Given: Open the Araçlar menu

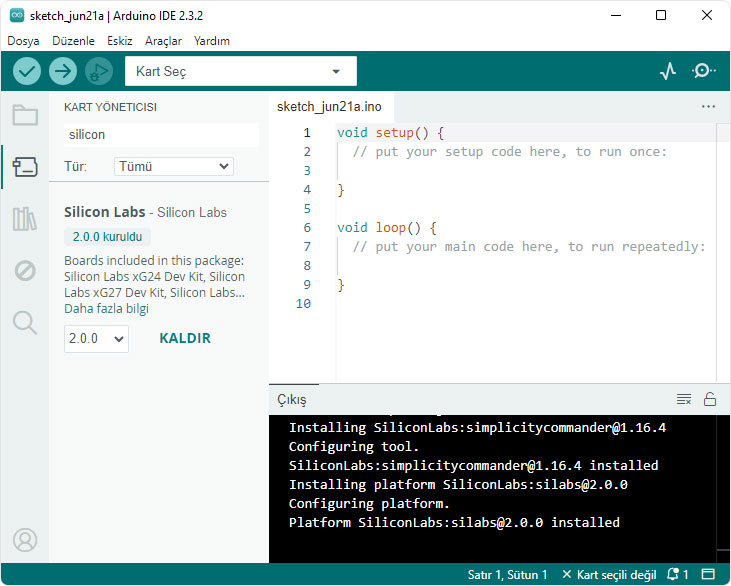Looking at the screenshot, I should pos(163,41).
